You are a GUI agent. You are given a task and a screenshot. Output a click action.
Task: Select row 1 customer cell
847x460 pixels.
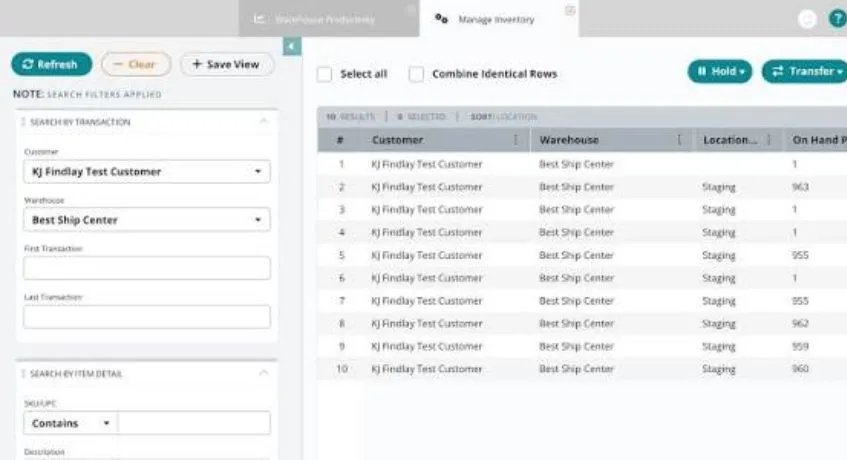click(427, 164)
